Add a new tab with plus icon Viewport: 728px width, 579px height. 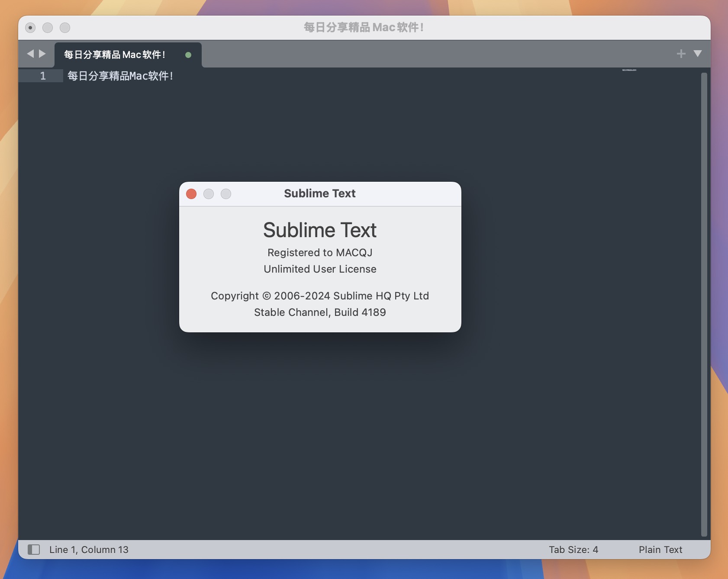click(x=681, y=54)
